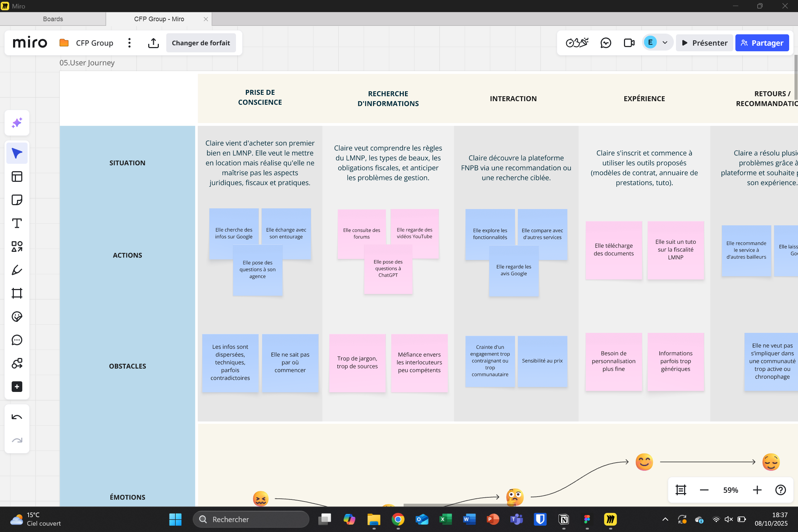Click the Partager button
The image size is (798, 532).
pyautogui.click(x=762, y=43)
